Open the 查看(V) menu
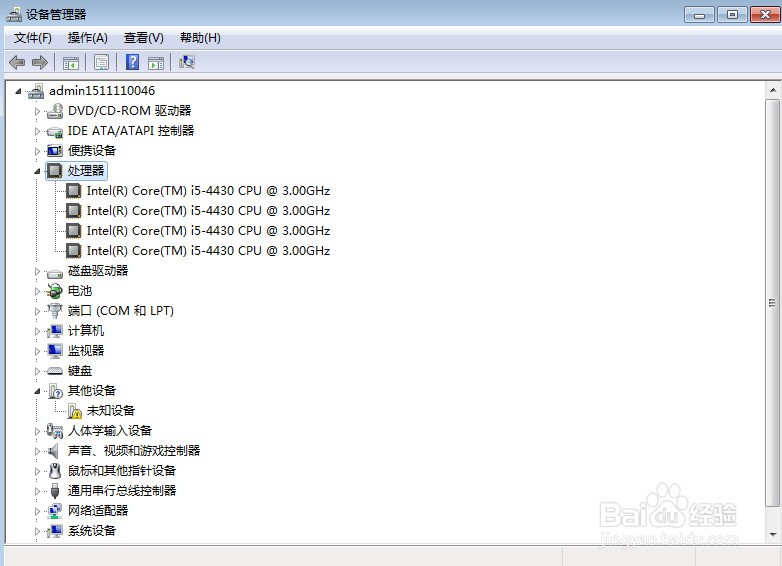The image size is (782, 566). (144, 38)
